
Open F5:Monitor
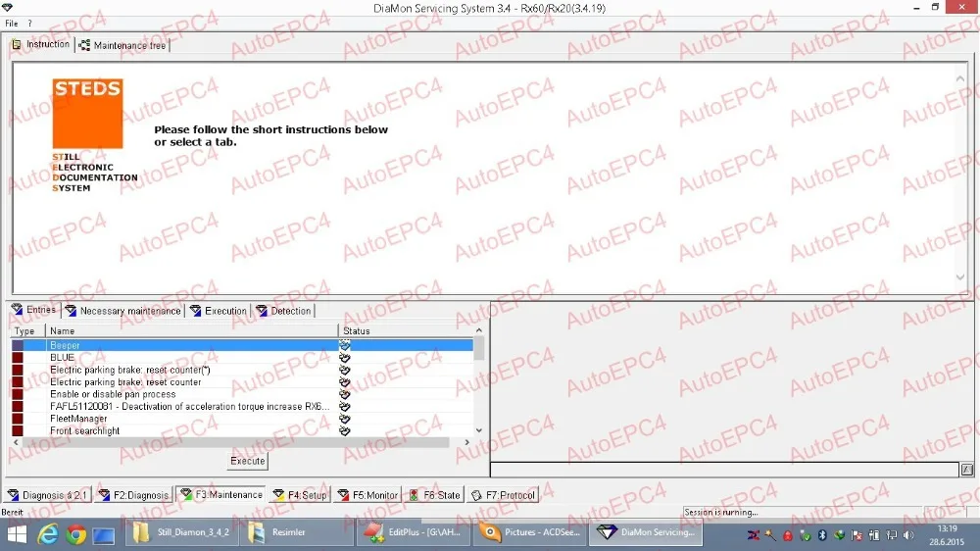tap(367, 495)
